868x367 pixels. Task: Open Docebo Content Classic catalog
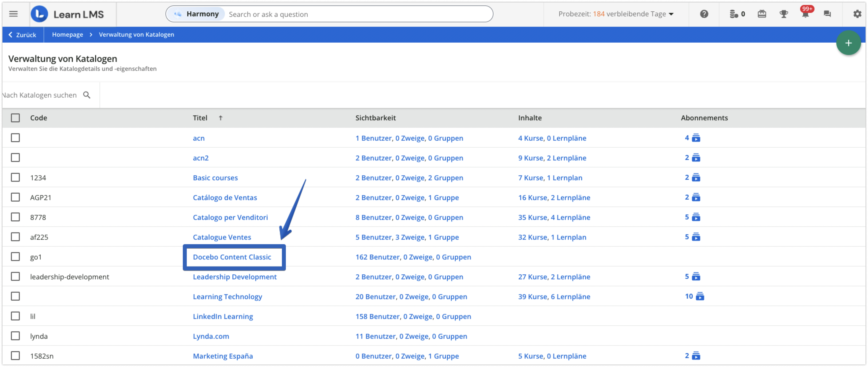tap(232, 257)
